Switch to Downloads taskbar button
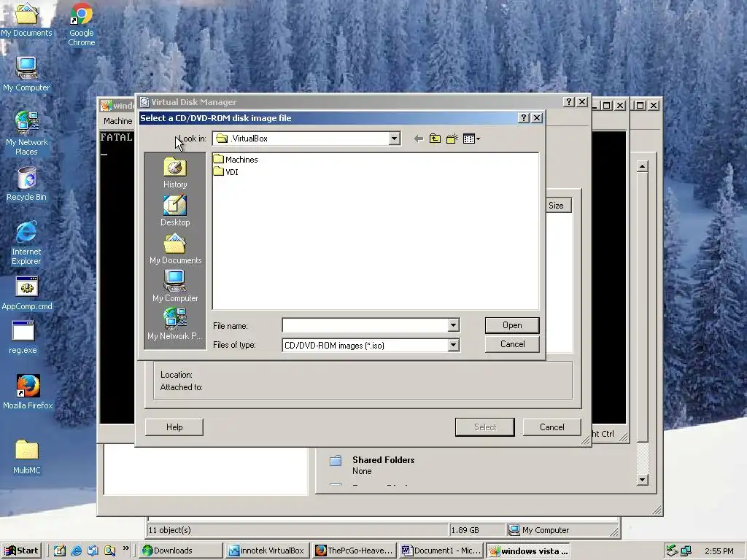Viewport: 747px width, 560px height. pos(180,551)
